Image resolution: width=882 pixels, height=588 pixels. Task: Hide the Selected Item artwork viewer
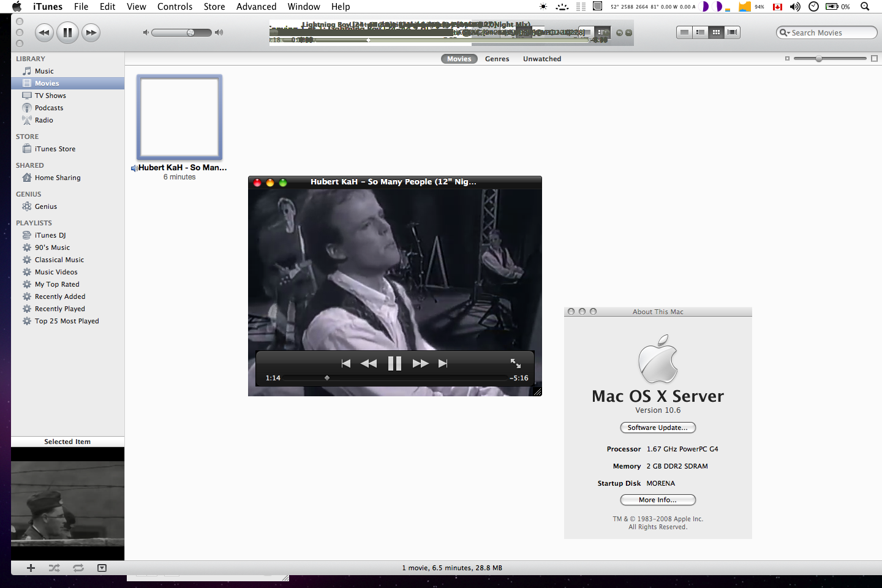click(102, 568)
